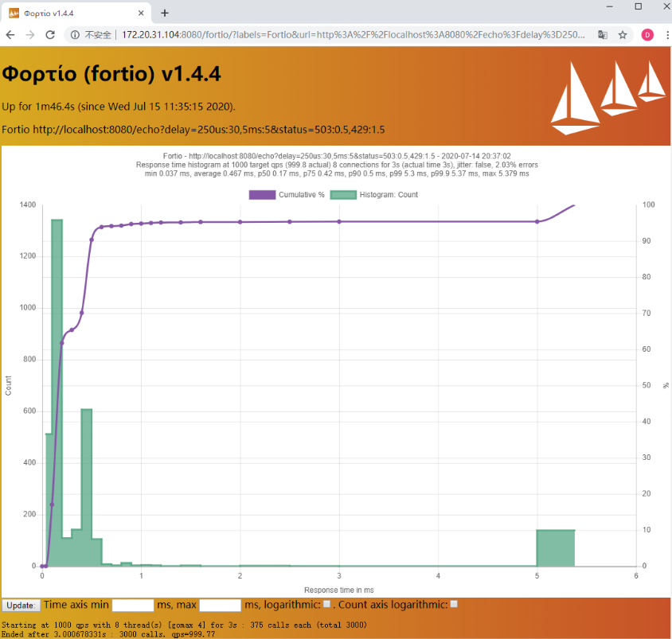672x639 pixels.
Task: Enable logarithmic time axis checkbox
Action: (x=326, y=604)
